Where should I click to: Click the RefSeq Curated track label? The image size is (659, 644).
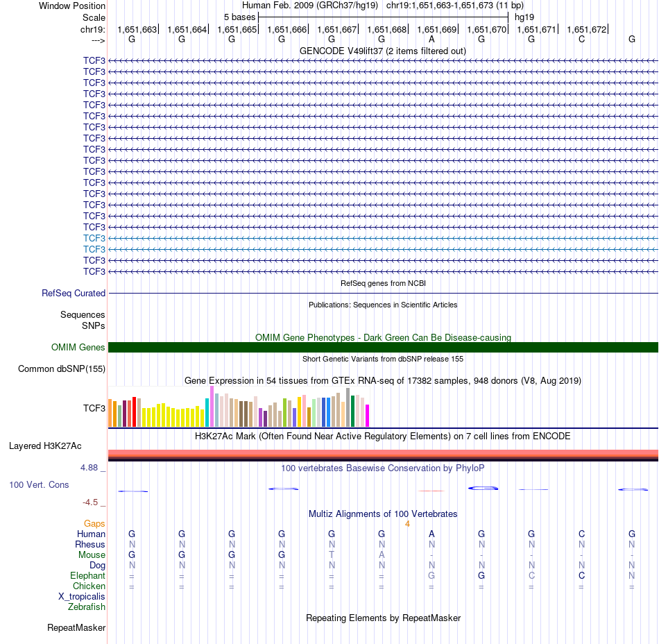pos(74,293)
